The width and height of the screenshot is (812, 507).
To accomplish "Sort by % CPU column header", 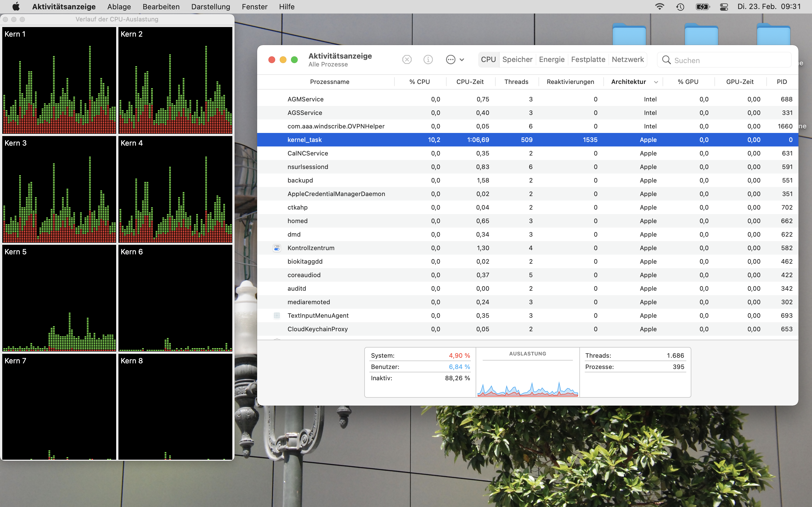I will tap(420, 82).
